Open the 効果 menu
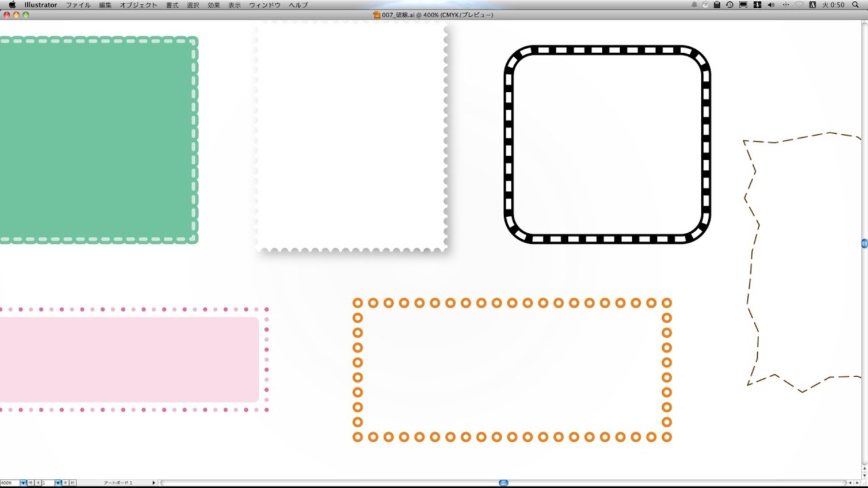The height and width of the screenshot is (488, 868). click(x=214, y=5)
